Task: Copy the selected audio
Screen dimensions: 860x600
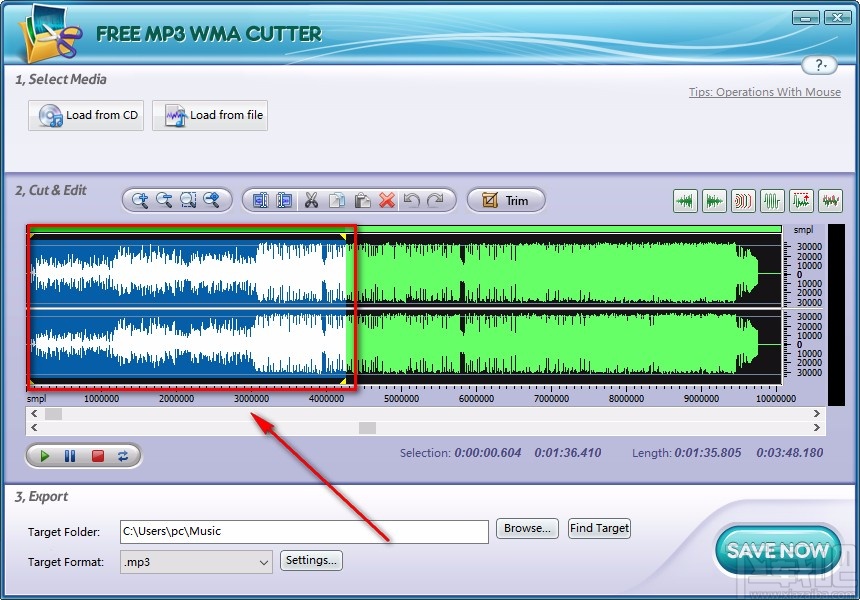Action: (336, 200)
